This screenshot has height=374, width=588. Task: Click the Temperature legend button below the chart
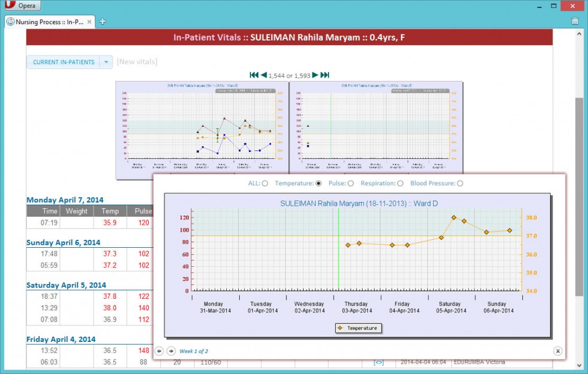tap(358, 328)
